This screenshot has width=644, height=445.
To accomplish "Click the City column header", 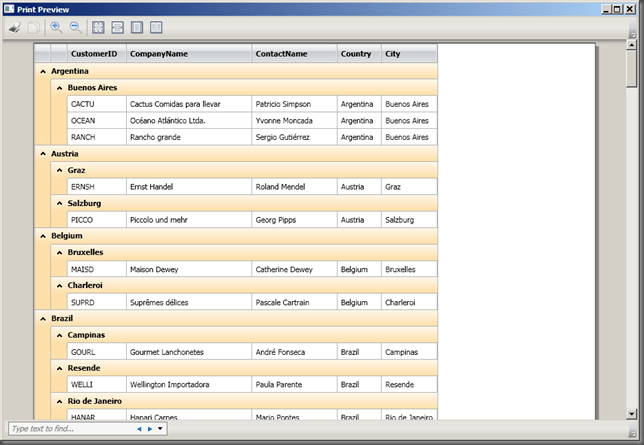I will point(409,54).
